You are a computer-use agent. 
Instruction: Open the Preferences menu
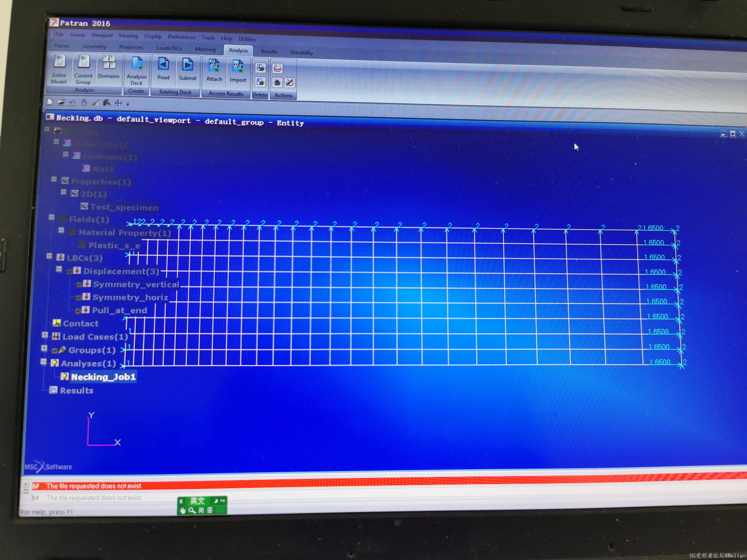click(x=182, y=37)
